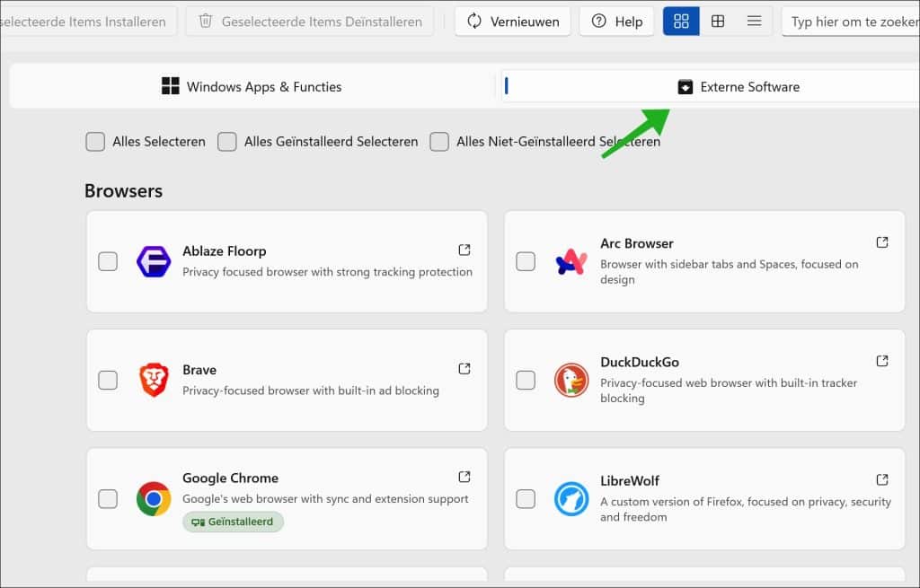
Task: Click the DuckDuckGo title text
Action: click(640, 363)
